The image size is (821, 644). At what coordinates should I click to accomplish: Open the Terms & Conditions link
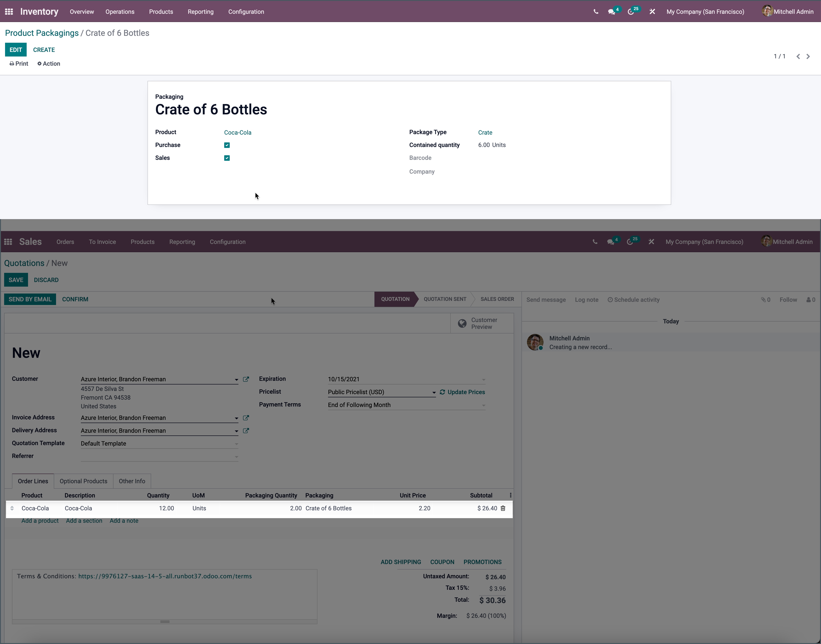[x=165, y=576]
